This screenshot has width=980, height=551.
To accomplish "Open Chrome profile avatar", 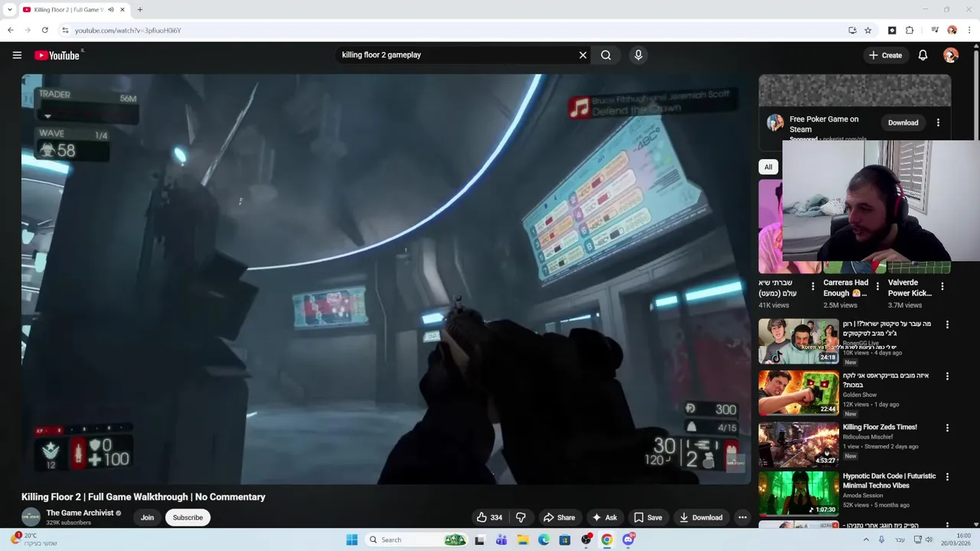I will 952,31.
